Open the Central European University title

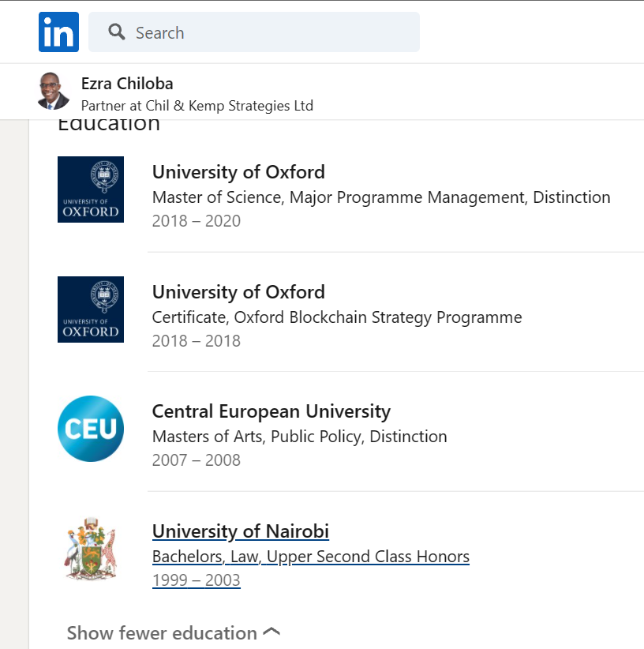coord(271,411)
